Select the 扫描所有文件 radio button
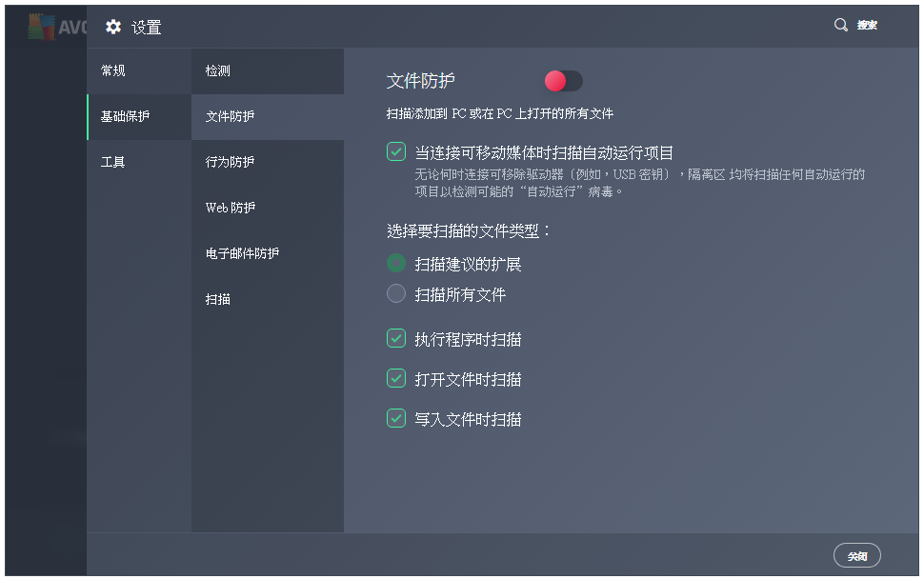 [x=395, y=293]
